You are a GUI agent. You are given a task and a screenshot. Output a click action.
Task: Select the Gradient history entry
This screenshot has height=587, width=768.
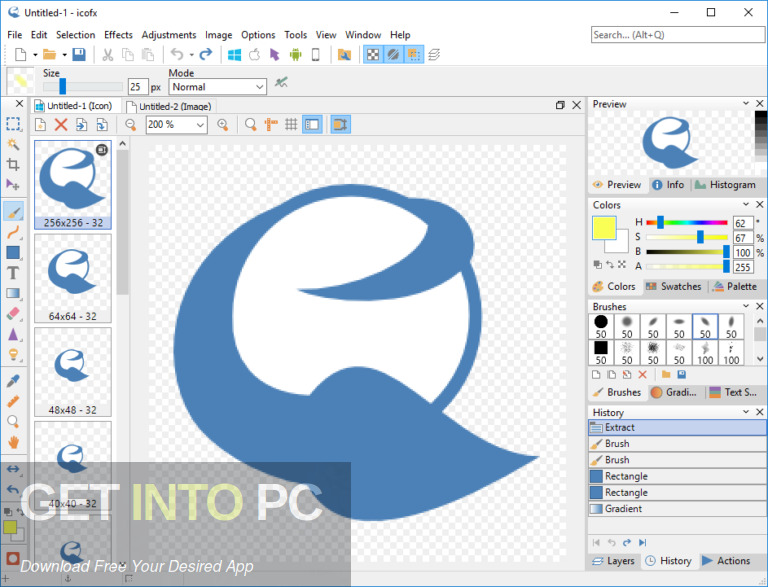677,509
